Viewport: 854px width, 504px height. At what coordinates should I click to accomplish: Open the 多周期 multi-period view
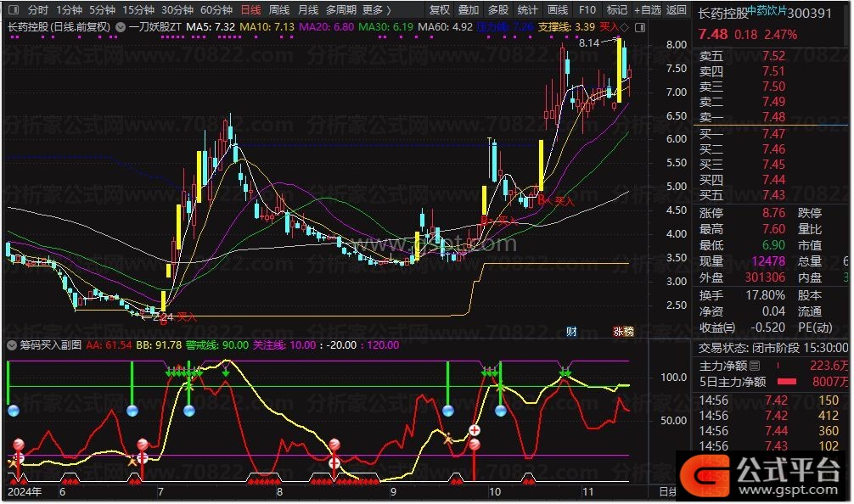tap(341, 10)
